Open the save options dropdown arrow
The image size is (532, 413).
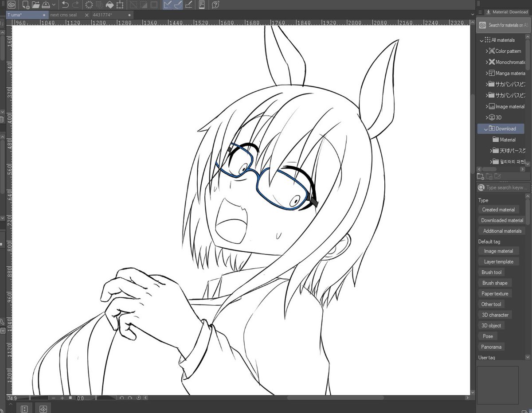pyautogui.click(x=54, y=5)
